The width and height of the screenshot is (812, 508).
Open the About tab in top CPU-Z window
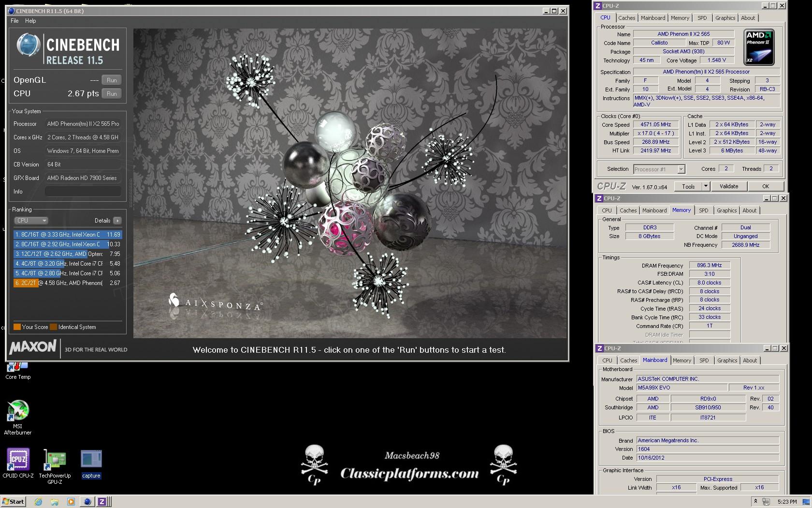pos(748,18)
